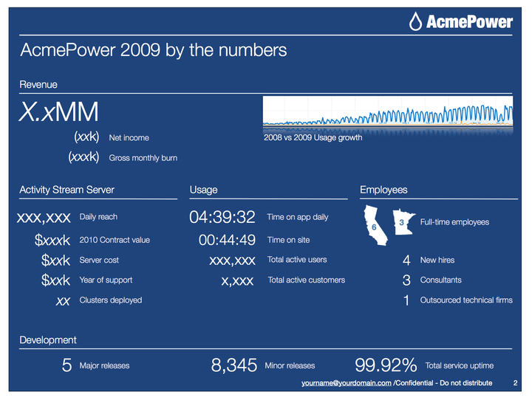Screen dimensions: 532x403
Task: Click the number 1 beside Outsourced technical firms
Action: (406, 300)
